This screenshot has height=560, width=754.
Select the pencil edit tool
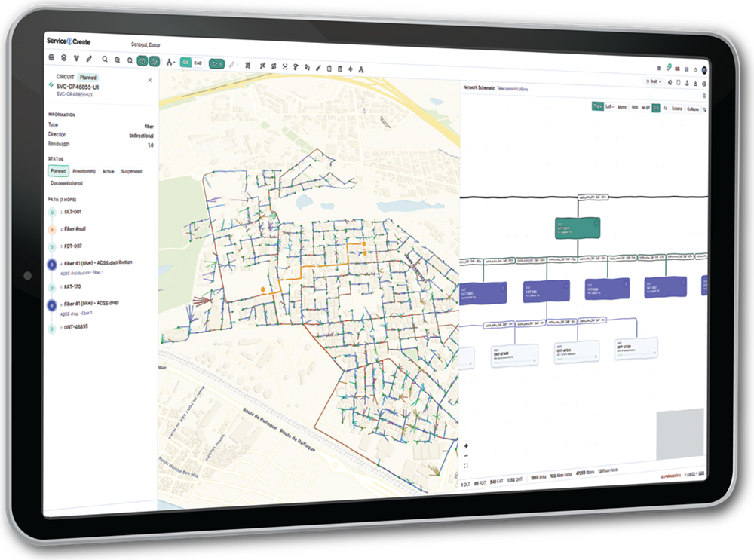(89, 59)
